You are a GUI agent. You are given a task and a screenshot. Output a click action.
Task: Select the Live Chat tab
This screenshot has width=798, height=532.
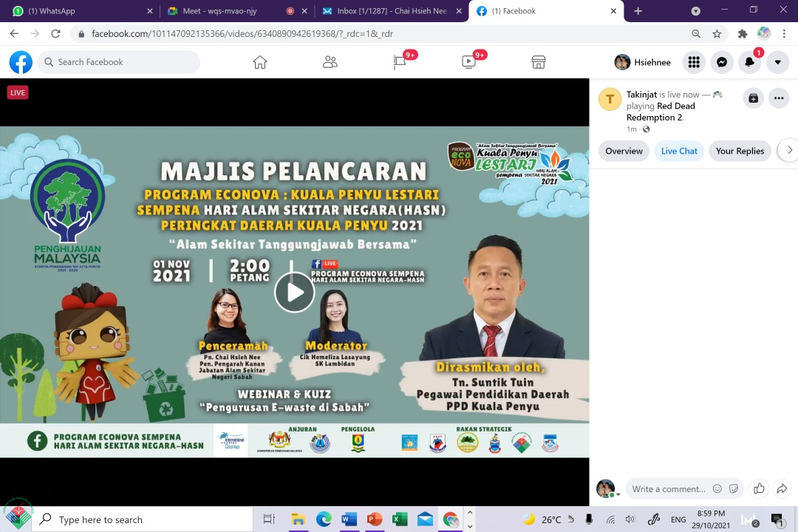point(679,151)
